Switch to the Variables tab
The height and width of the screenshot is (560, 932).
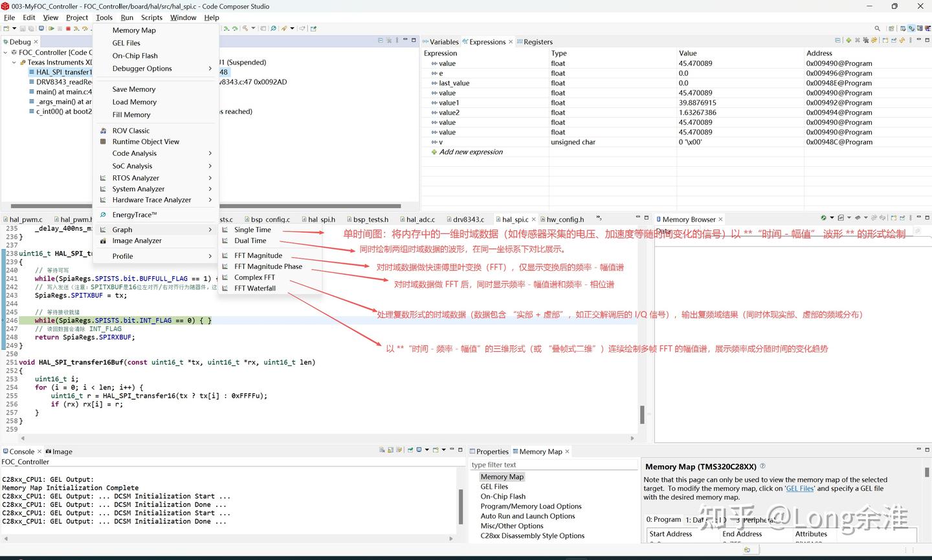(441, 41)
